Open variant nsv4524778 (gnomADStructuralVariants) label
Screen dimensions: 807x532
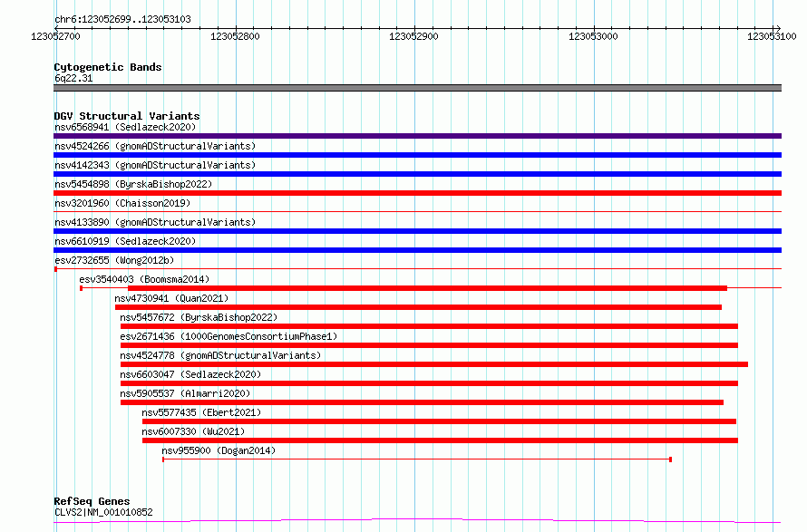(x=220, y=355)
